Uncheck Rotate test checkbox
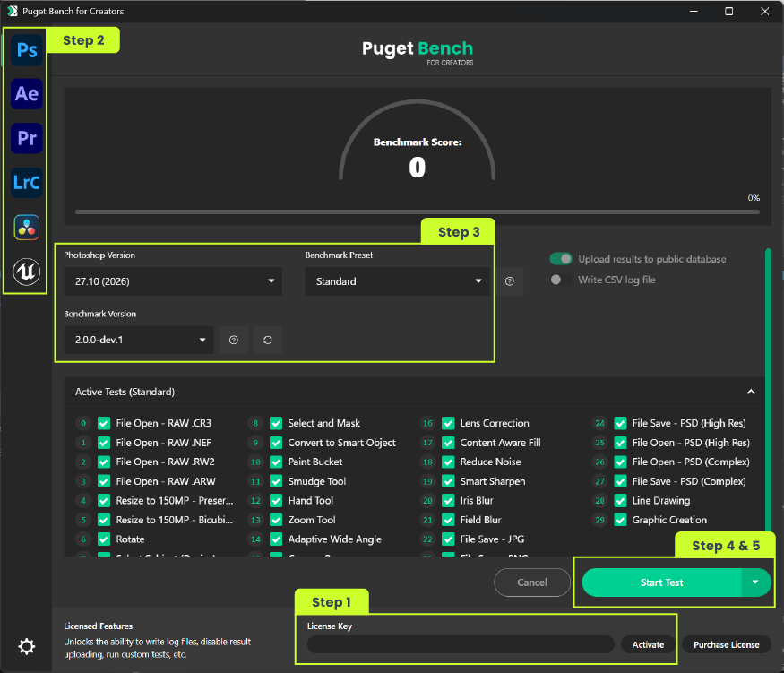 point(104,539)
